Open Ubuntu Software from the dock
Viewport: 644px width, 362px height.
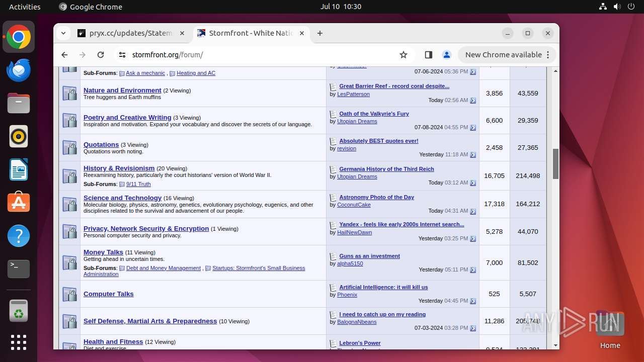point(19,203)
